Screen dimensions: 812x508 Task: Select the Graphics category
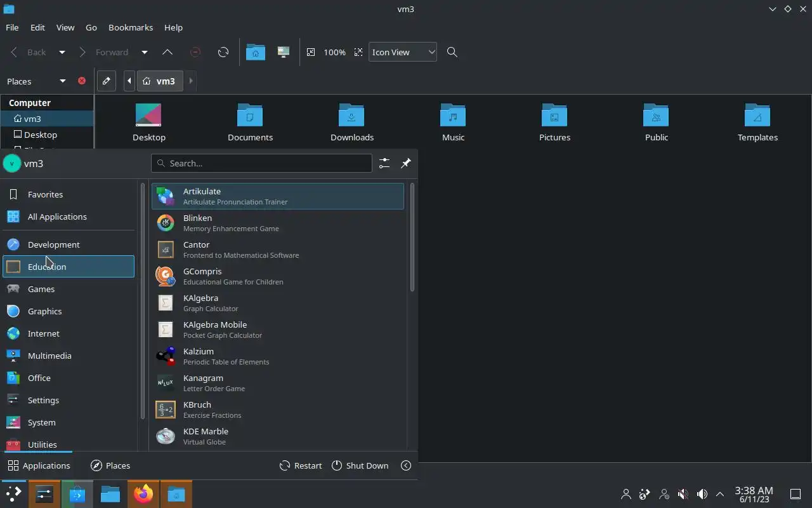pyautogui.click(x=69, y=311)
